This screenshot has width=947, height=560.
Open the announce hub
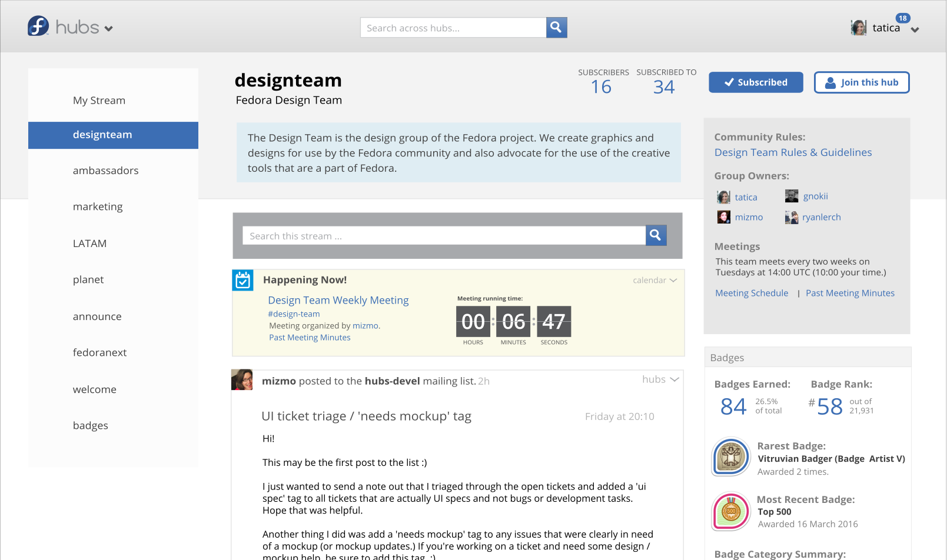coord(97,316)
